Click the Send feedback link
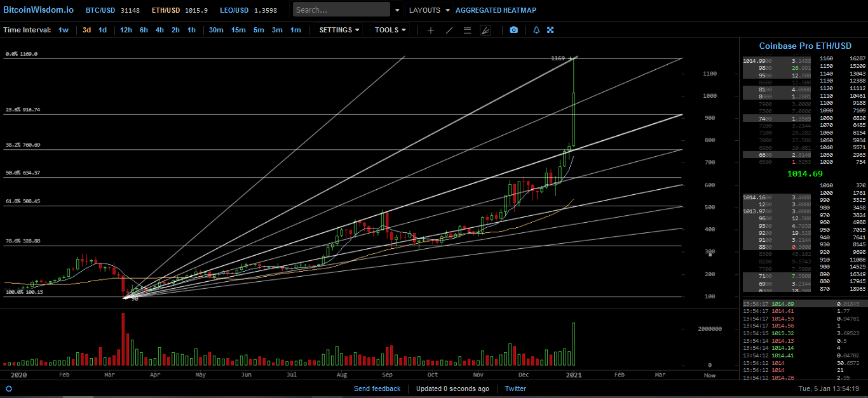Viewport: 868px width, 398px height. pyautogui.click(x=377, y=388)
